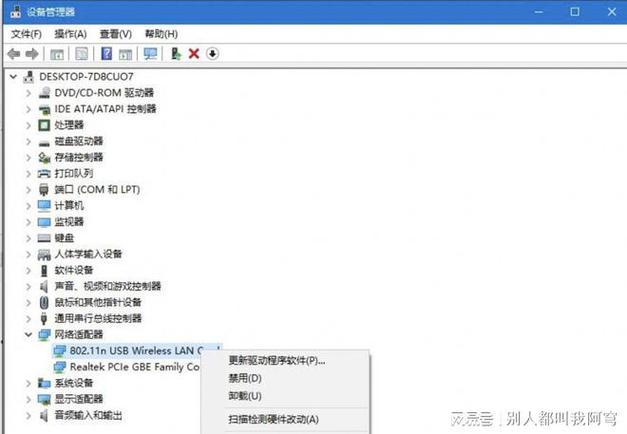This screenshot has height=434, width=627.
Task: Open the 文件(F) menu
Action: tap(26, 34)
